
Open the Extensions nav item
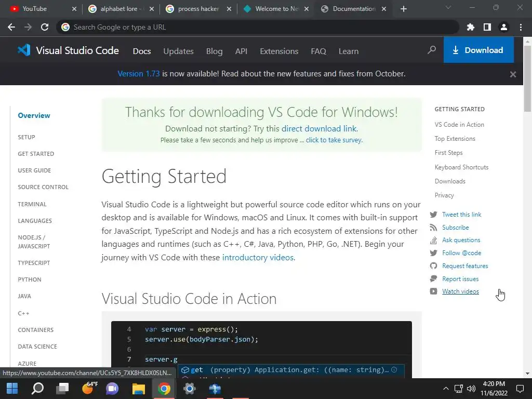pos(279,51)
